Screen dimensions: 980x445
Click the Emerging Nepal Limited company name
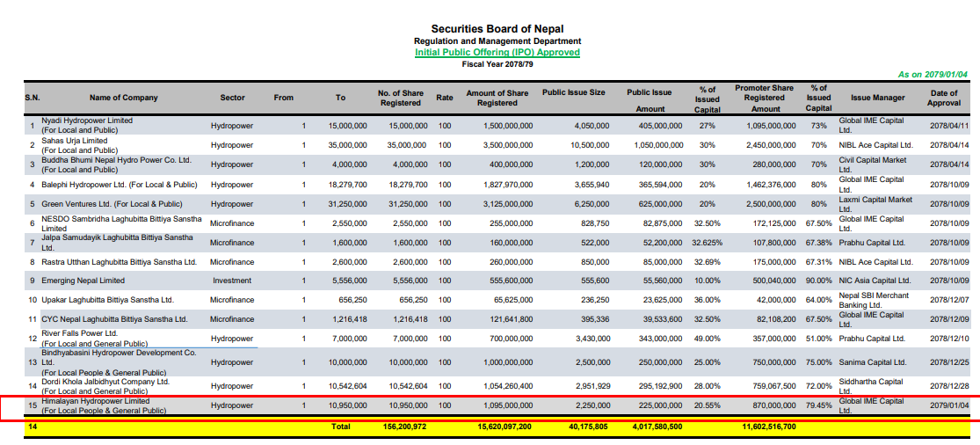click(x=83, y=281)
